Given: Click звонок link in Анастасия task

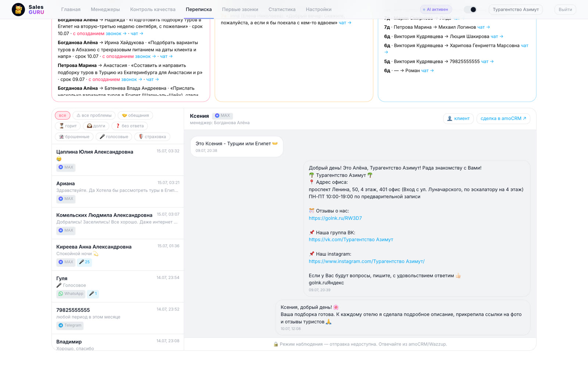Looking at the screenshot, I should tap(132, 79).
